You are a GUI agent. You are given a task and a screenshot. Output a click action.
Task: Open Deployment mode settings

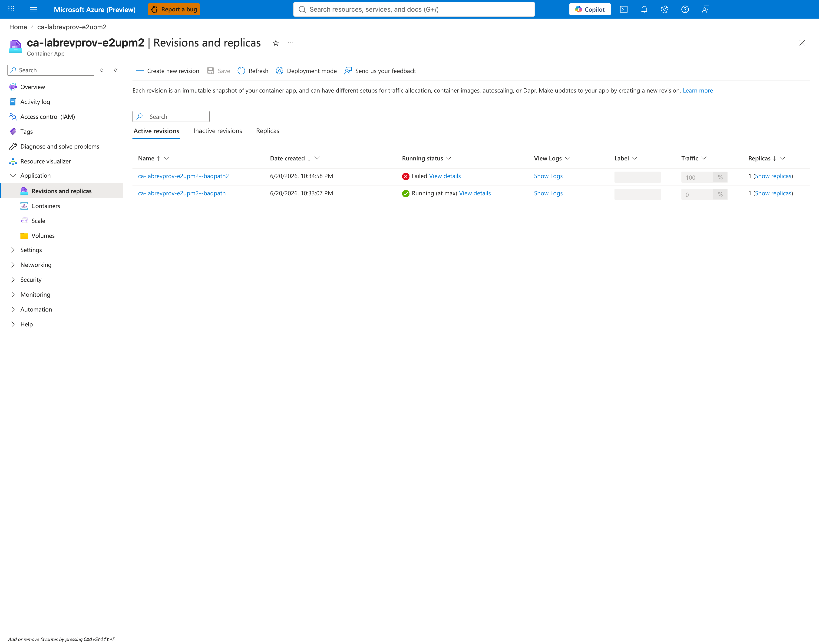[x=306, y=71]
